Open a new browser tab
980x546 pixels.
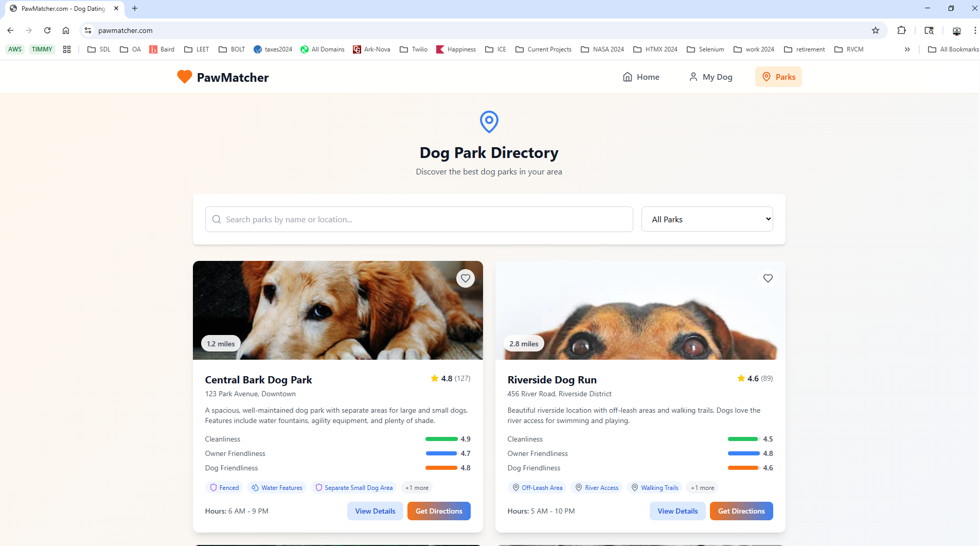[x=135, y=8]
